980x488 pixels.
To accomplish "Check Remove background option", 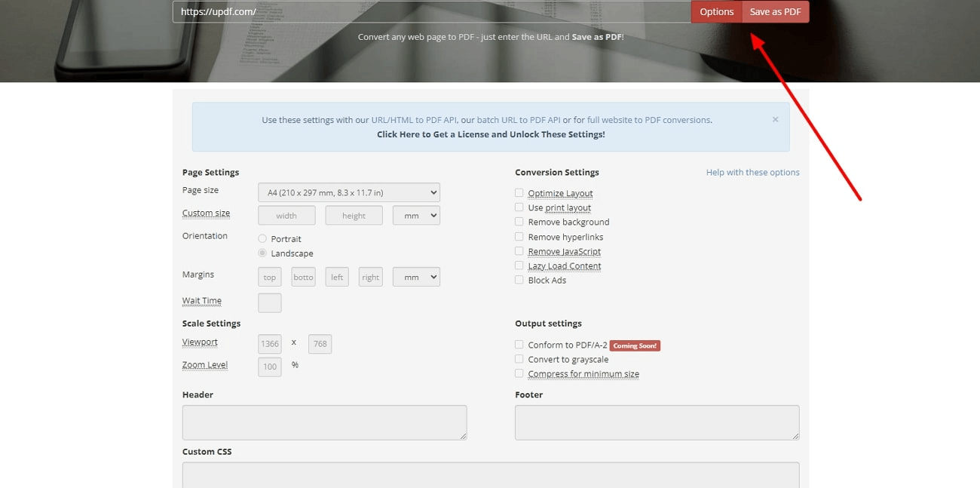I will (519, 222).
